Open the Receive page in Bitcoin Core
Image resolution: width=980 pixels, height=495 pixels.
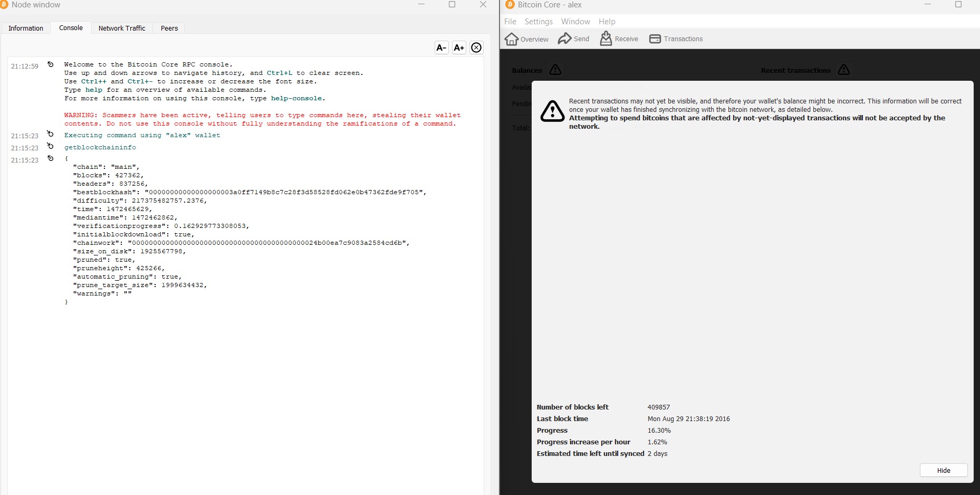tap(619, 39)
